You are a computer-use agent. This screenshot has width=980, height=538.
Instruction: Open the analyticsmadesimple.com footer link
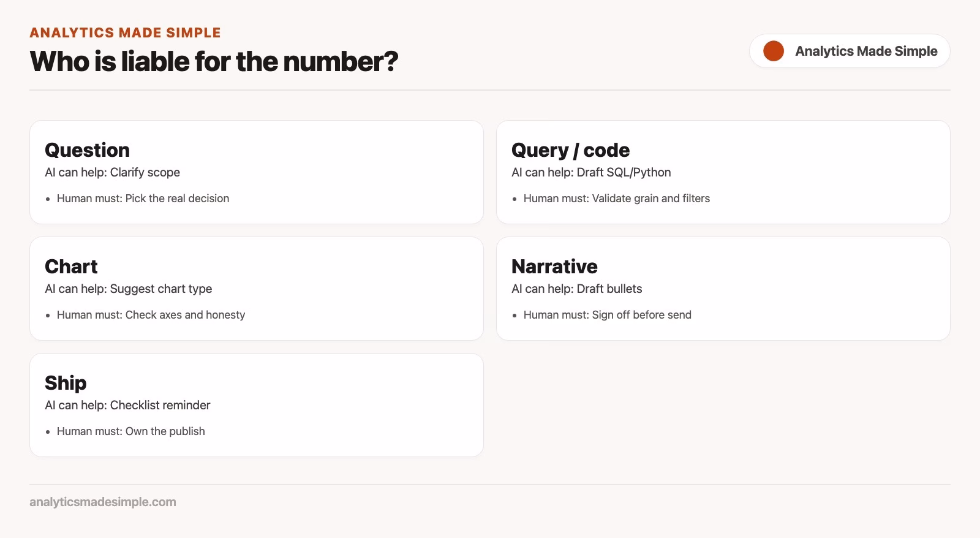coord(103,502)
